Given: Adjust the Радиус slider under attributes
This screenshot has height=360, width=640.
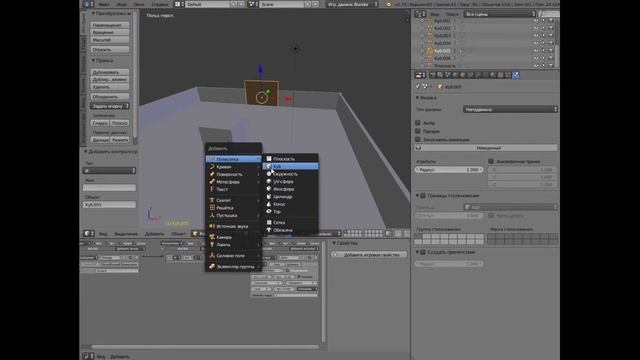Looking at the screenshot, I should 449,170.
